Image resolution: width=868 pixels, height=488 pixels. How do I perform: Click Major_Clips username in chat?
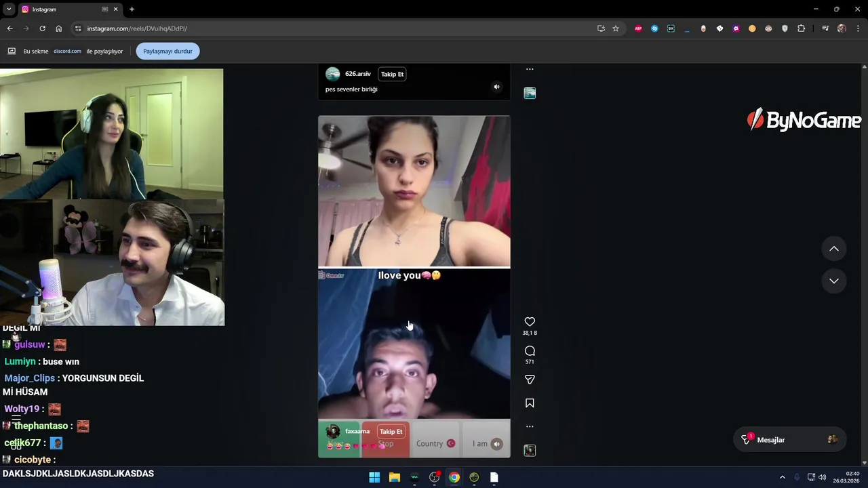(29, 378)
